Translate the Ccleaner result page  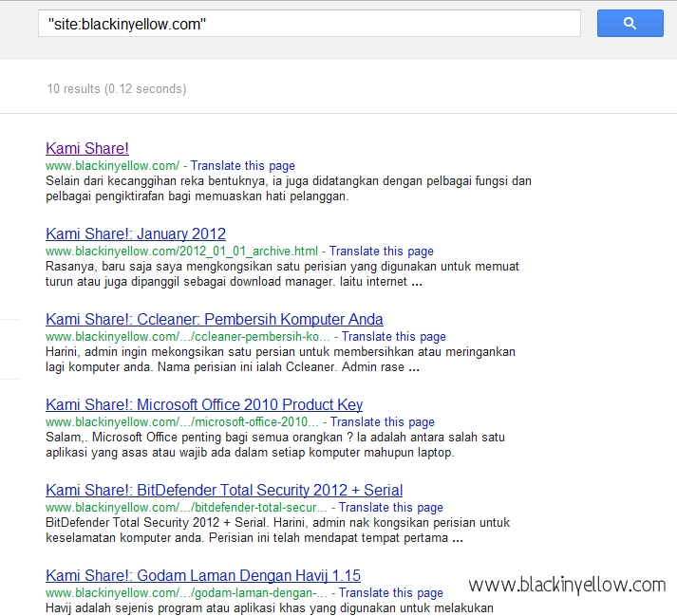coord(394,337)
